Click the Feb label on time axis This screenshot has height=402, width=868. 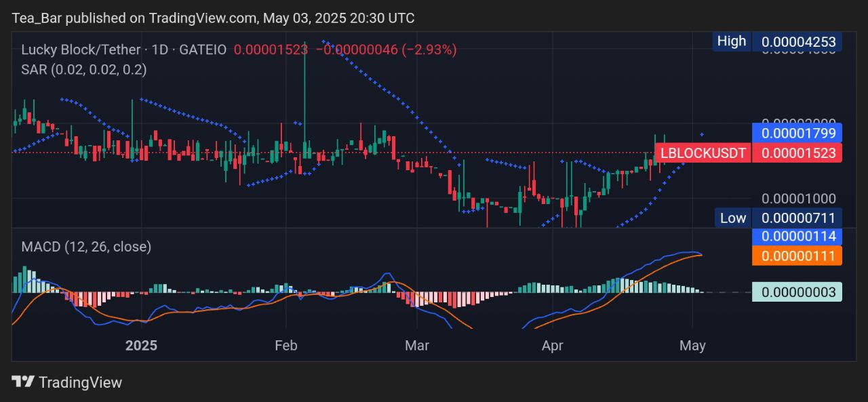[x=286, y=346]
